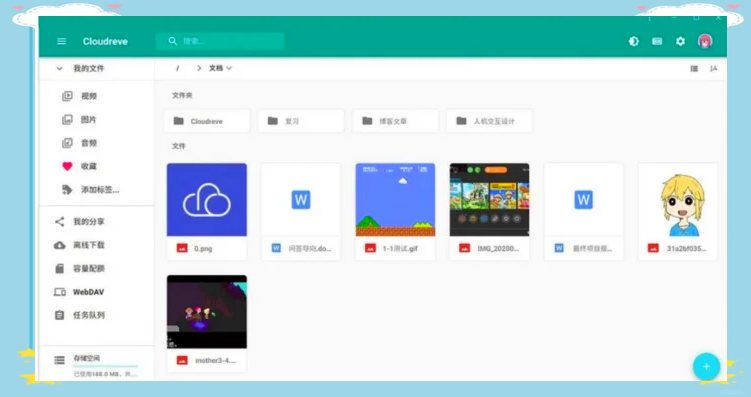Go to root path slash breadcrumb
This screenshot has height=397, width=751.
(177, 68)
